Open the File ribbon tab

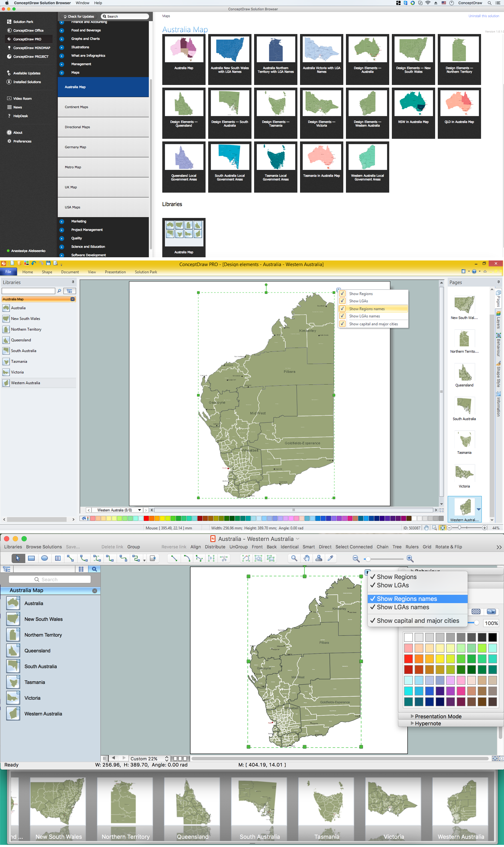pos(8,272)
